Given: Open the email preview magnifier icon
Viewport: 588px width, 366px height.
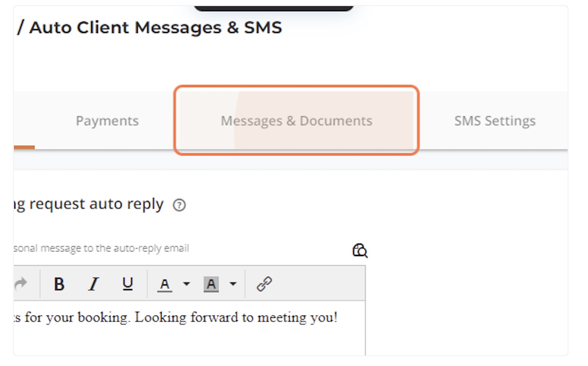Looking at the screenshot, I should pyautogui.click(x=360, y=250).
